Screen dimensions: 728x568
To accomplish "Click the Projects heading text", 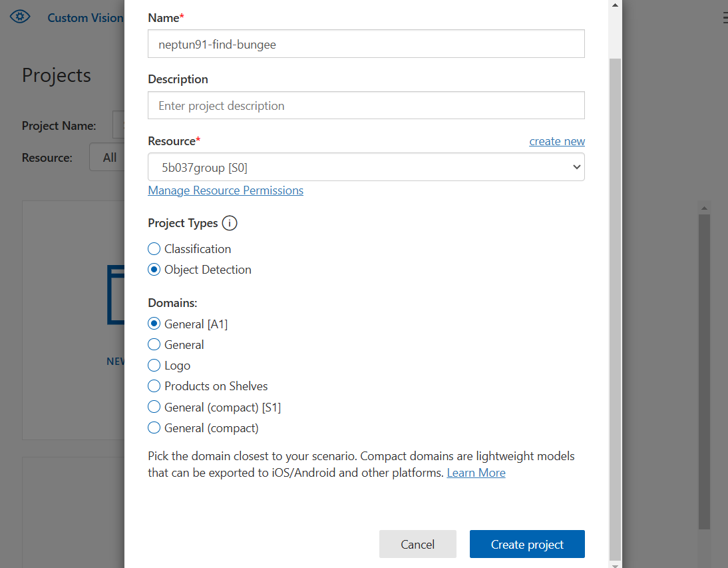I will coord(57,75).
